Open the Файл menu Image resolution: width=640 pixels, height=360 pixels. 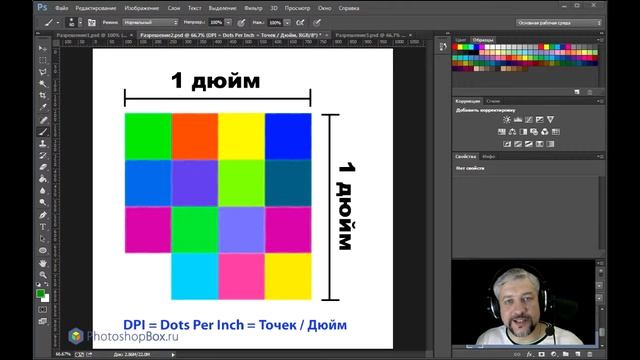[x=62, y=8]
